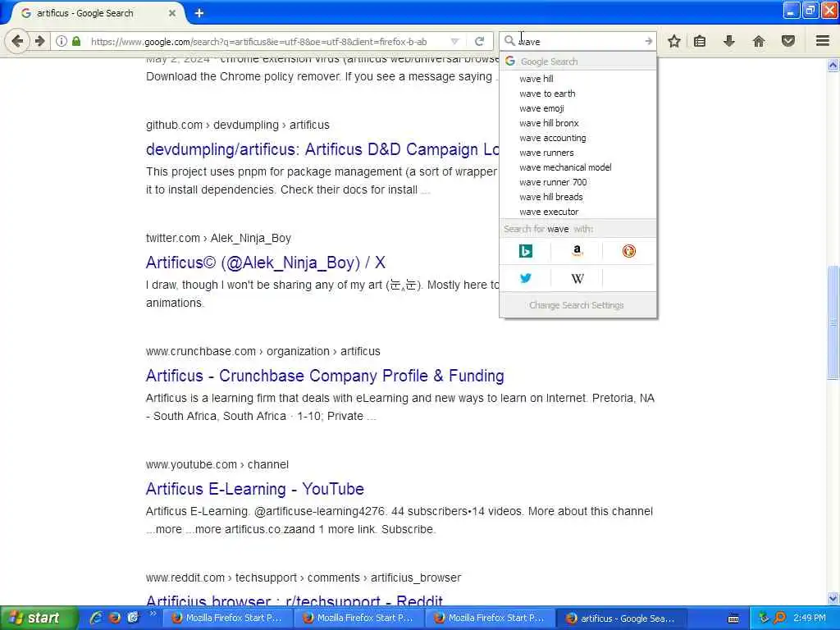Reload the current page
840x630 pixels.
(x=479, y=41)
